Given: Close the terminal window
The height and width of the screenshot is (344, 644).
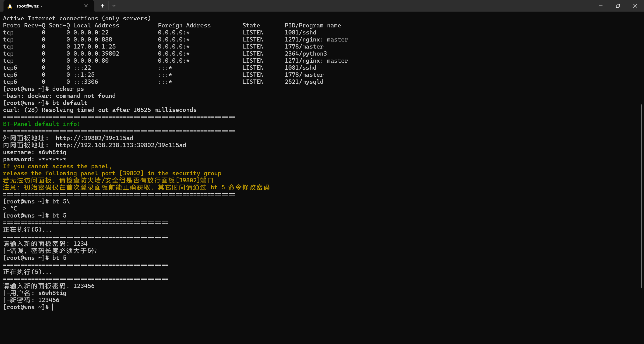Looking at the screenshot, I should (x=635, y=6).
